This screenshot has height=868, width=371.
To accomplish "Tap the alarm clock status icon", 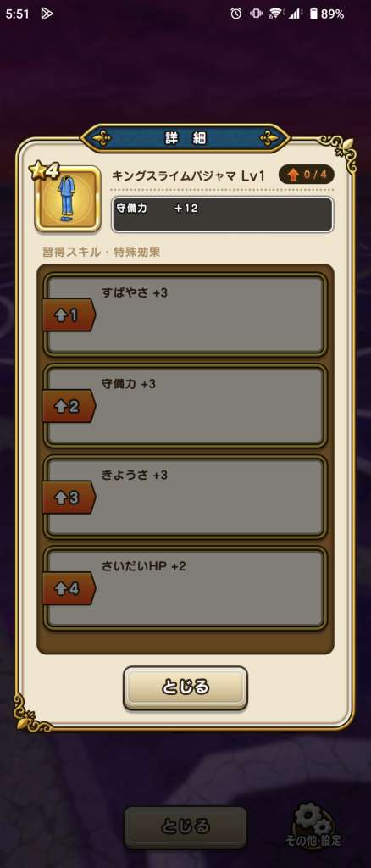I will tap(236, 14).
